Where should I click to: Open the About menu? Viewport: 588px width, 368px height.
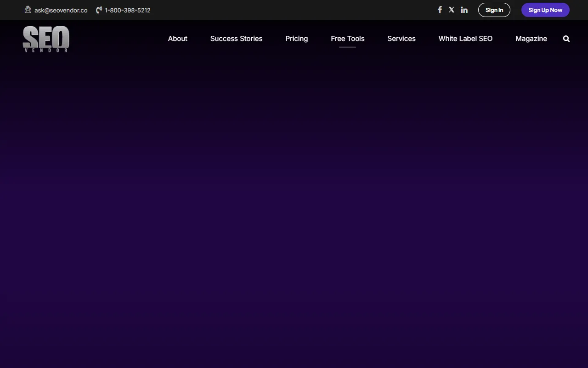coord(177,39)
